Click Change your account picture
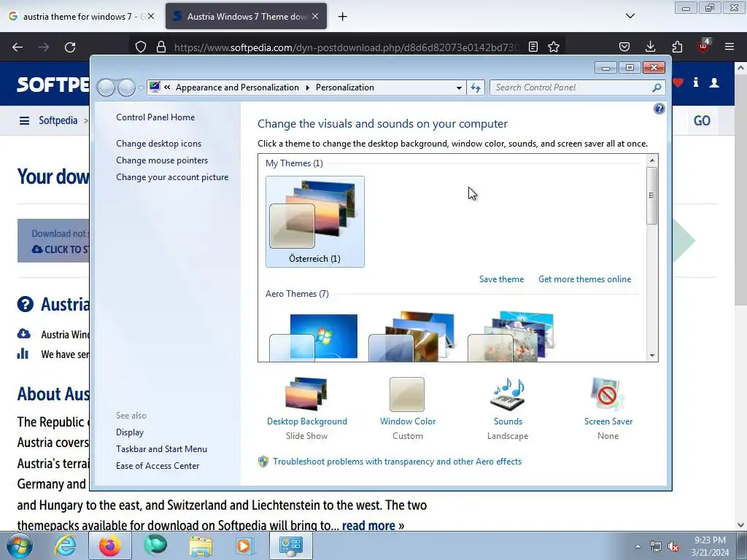Viewport: 747px width, 560px height. click(172, 177)
